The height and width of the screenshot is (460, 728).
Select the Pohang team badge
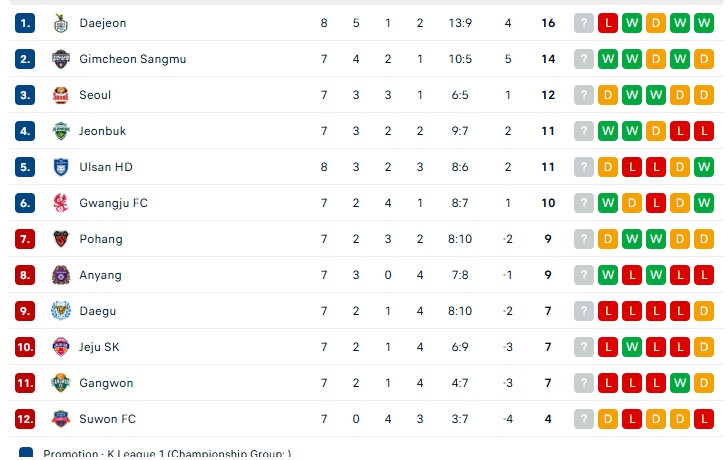point(61,239)
